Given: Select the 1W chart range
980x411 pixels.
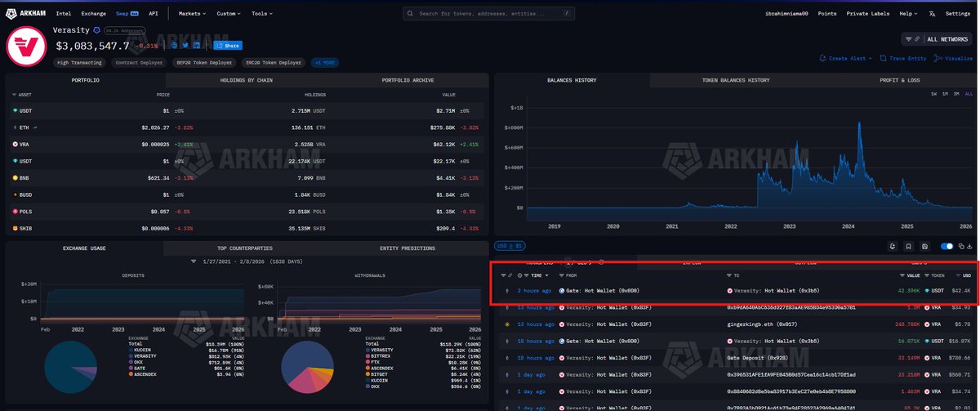Looking at the screenshot, I should (x=934, y=94).
